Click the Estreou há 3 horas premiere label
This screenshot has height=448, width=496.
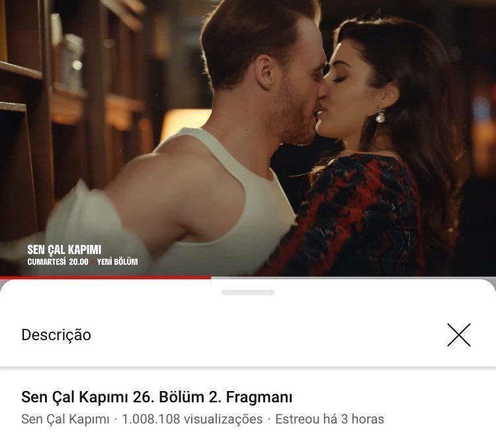pyautogui.click(x=329, y=419)
